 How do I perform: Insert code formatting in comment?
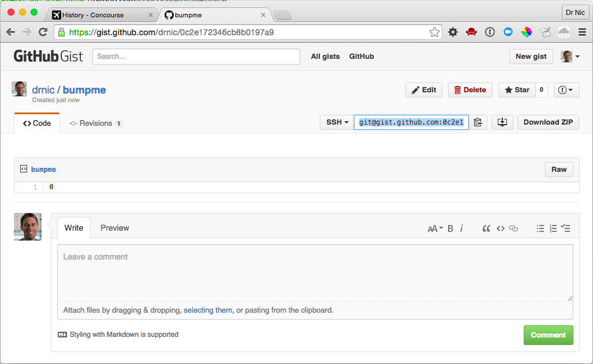[x=501, y=228]
